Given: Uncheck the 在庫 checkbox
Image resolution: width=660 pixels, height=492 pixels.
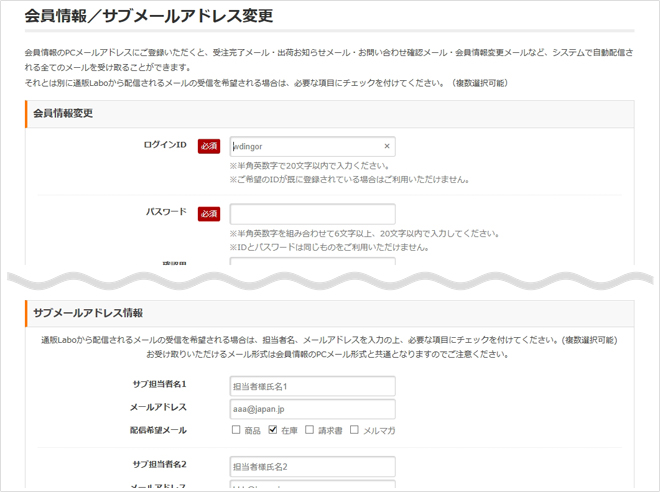Looking at the screenshot, I should 273,430.
